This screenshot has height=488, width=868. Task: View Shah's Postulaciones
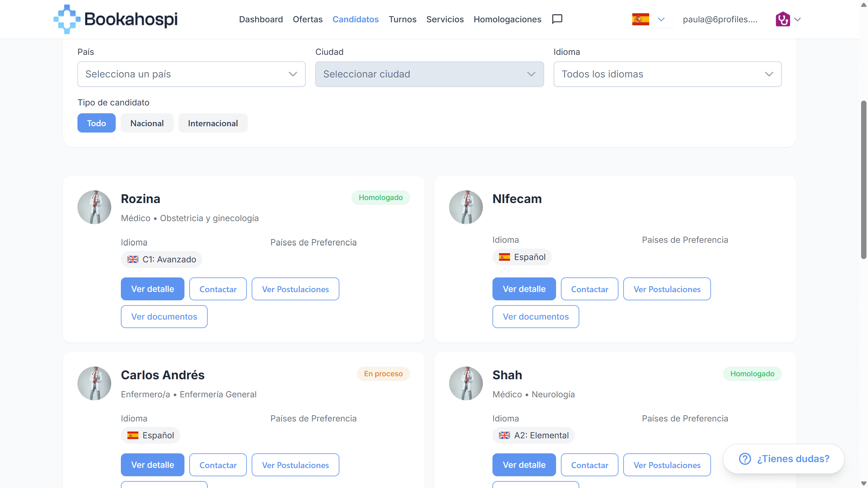pyautogui.click(x=667, y=465)
